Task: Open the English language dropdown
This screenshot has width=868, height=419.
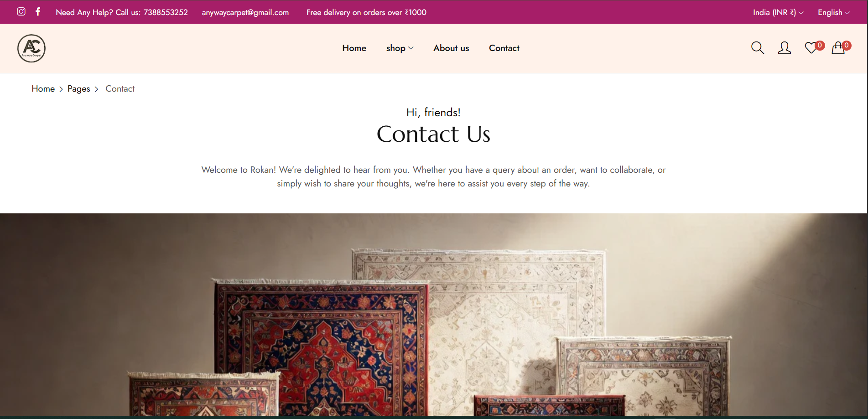Action: pos(833,12)
